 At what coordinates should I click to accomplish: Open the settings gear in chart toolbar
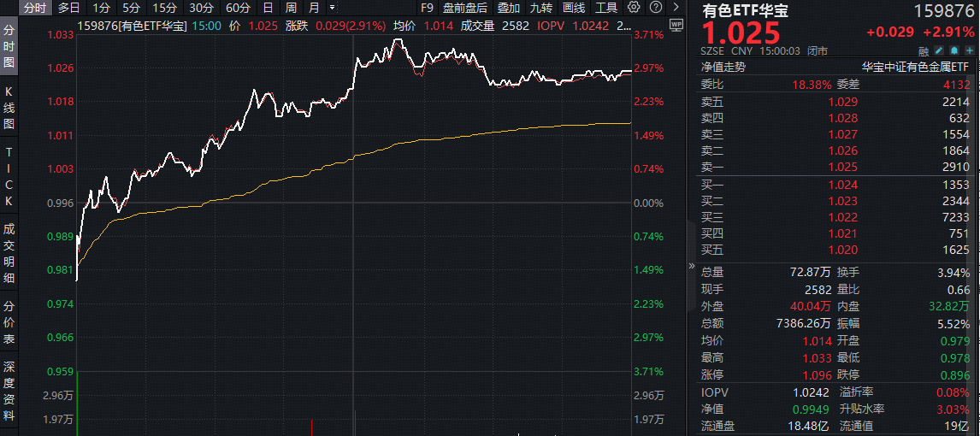click(x=634, y=8)
